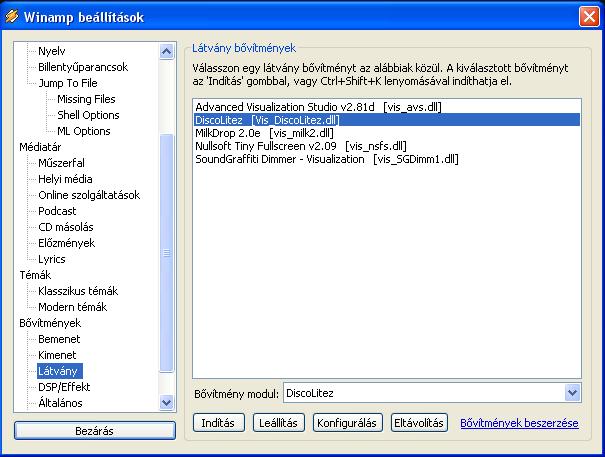This screenshot has height=457, width=605.
Task: Select CD másolás tree item
Action: [x=66, y=227]
